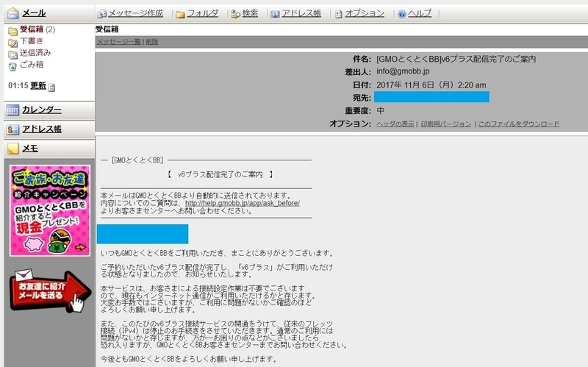Click the 受信箱 heading above the message
Screen dimensions: 588x367
tap(107, 29)
